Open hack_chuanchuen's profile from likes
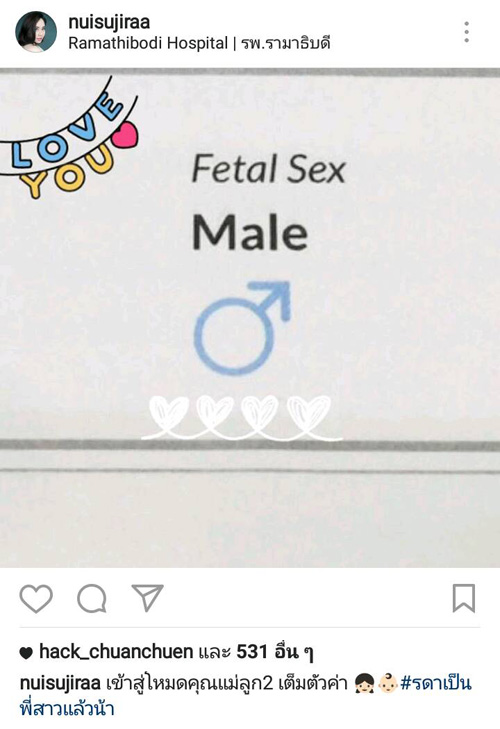This screenshot has width=500, height=729. (116, 652)
